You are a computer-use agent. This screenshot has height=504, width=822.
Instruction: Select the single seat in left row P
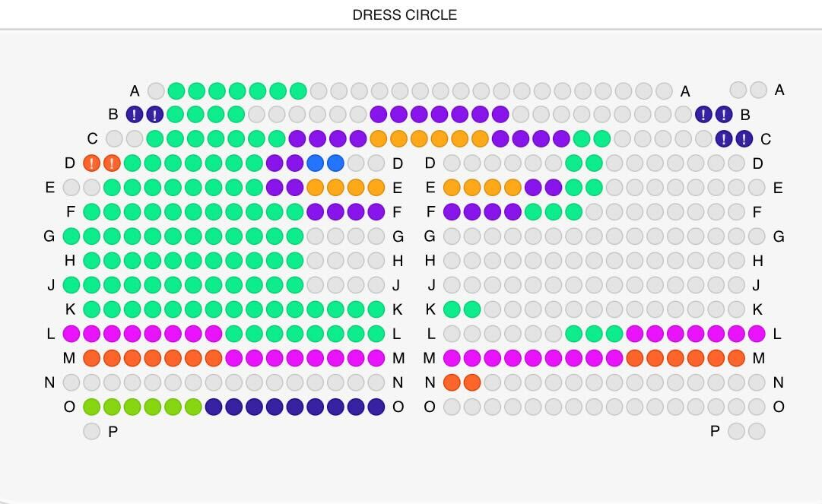tap(91, 431)
